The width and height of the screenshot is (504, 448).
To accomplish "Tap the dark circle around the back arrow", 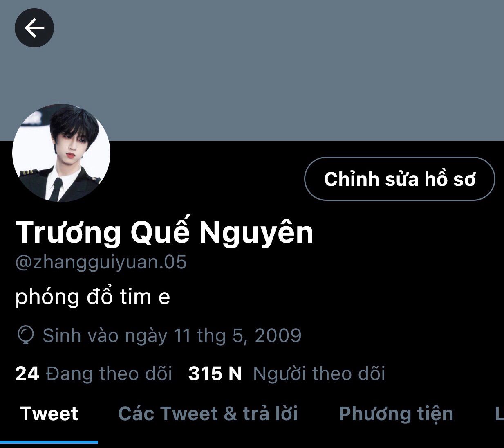I will (x=34, y=28).
